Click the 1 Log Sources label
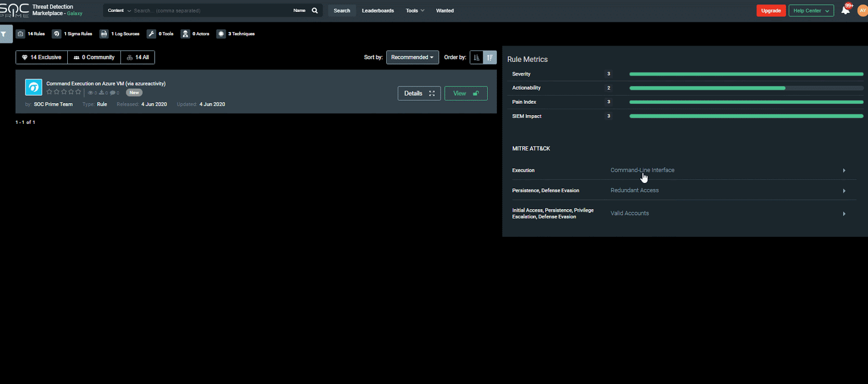 tap(125, 34)
